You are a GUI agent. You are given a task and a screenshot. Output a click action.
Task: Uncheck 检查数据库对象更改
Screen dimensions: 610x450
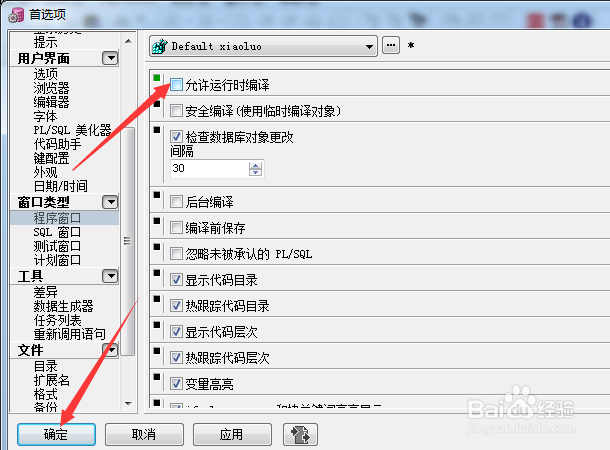click(176, 137)
